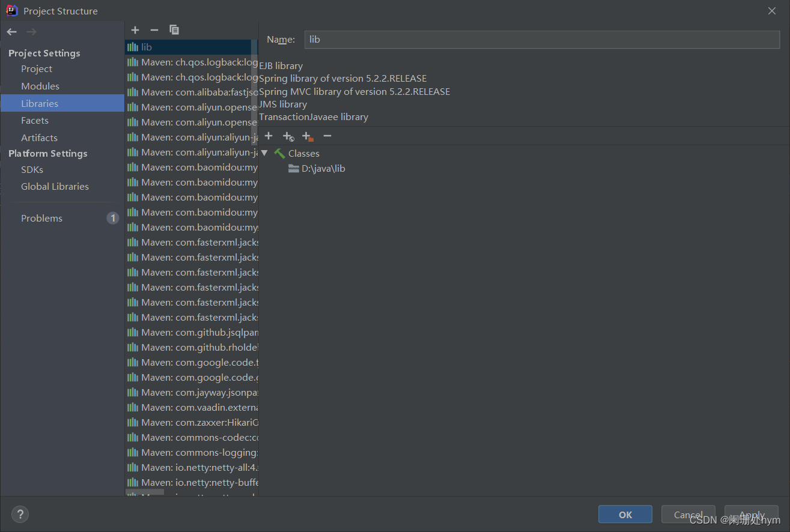Click the library Name input field

point(542,40)
